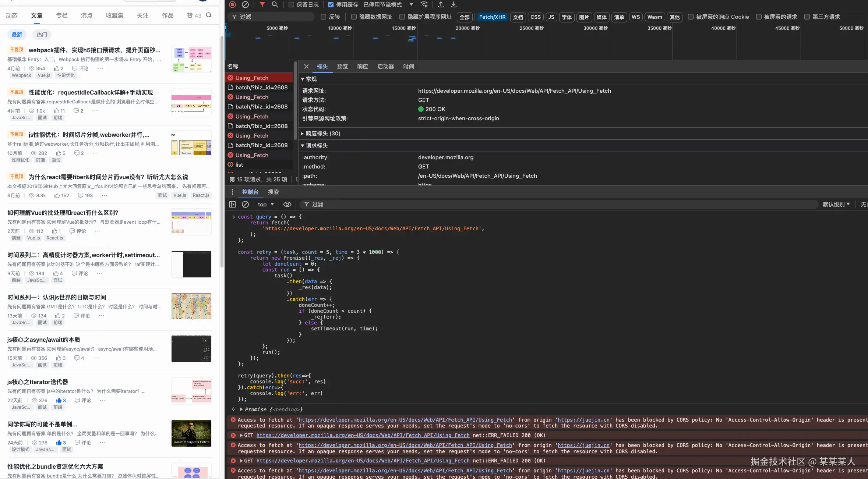The image size is (868, 479).
Task: Close the request details panel
Action: 306,67
